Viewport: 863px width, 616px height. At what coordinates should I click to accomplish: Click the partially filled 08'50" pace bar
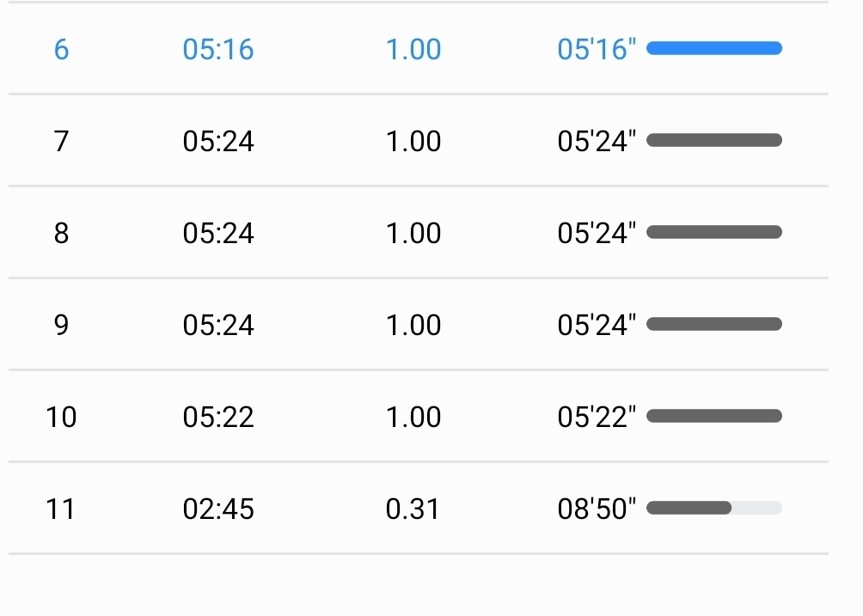pyautogui.click(x=713, y=508)
